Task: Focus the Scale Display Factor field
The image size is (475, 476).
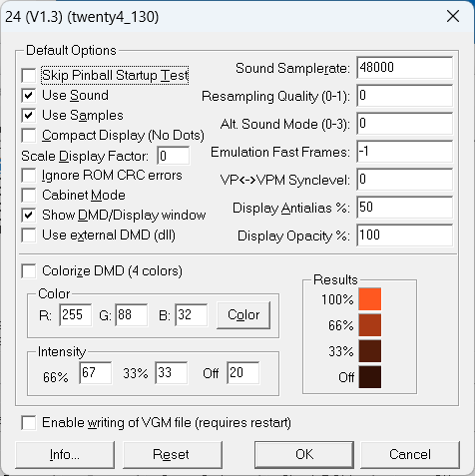Action: (x=174, y=156)
